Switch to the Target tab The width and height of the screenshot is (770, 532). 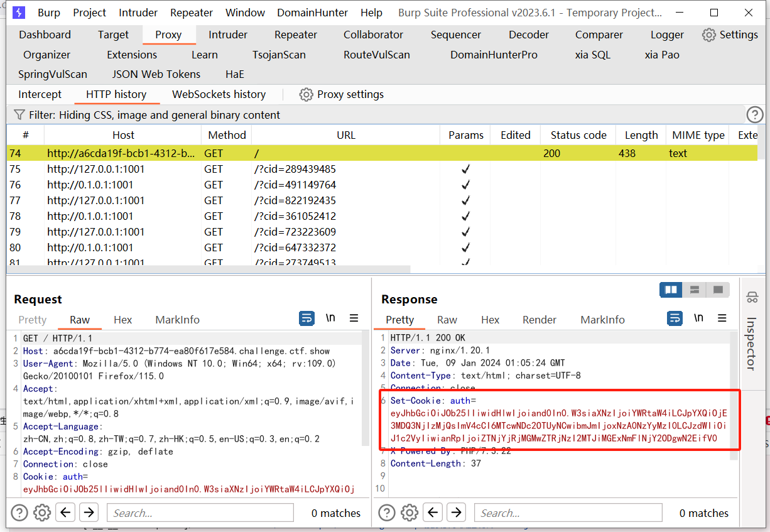coord(114,35)
